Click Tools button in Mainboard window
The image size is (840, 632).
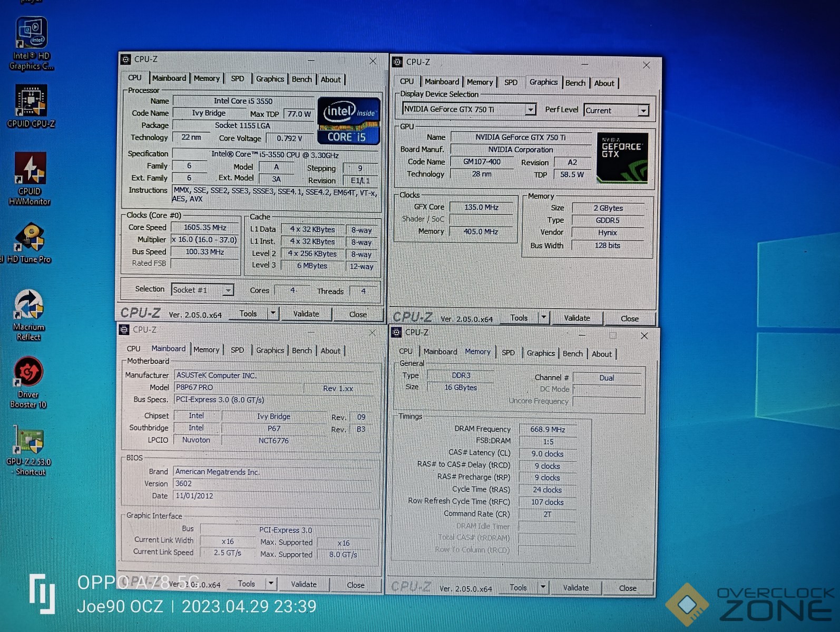pyautogui.click(x=247, y=584)
